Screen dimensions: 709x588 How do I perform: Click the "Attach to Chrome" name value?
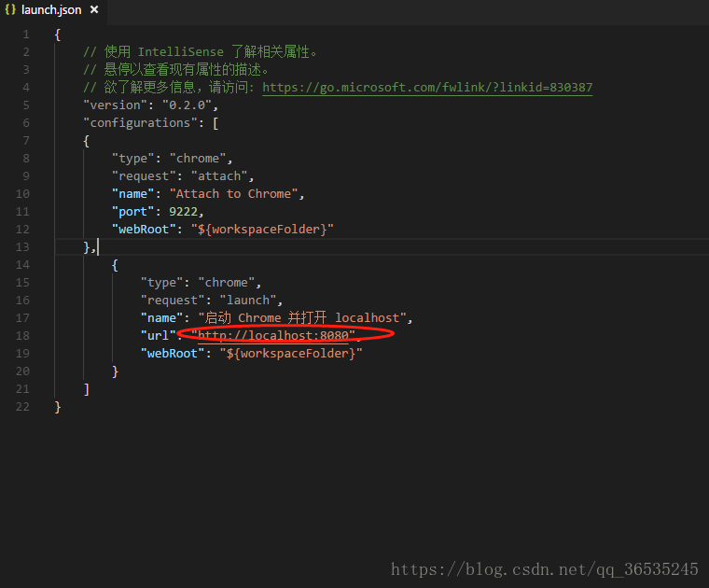(x=233, y=193)
